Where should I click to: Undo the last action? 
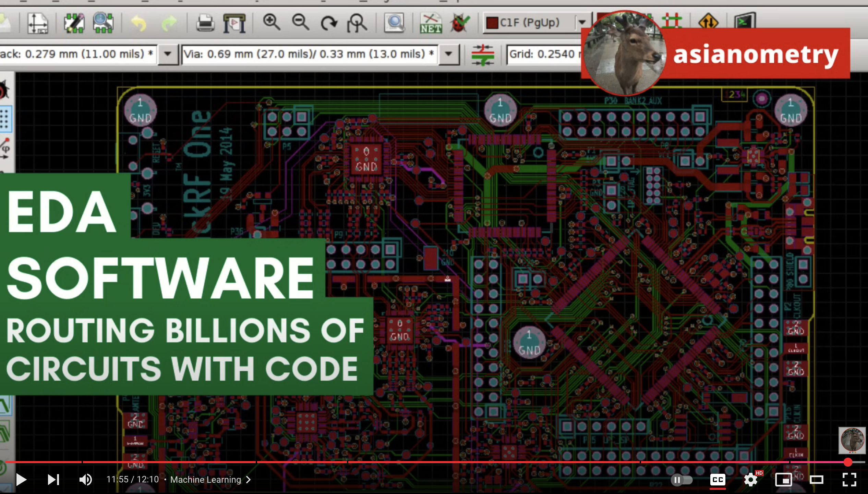pos(138,23)
